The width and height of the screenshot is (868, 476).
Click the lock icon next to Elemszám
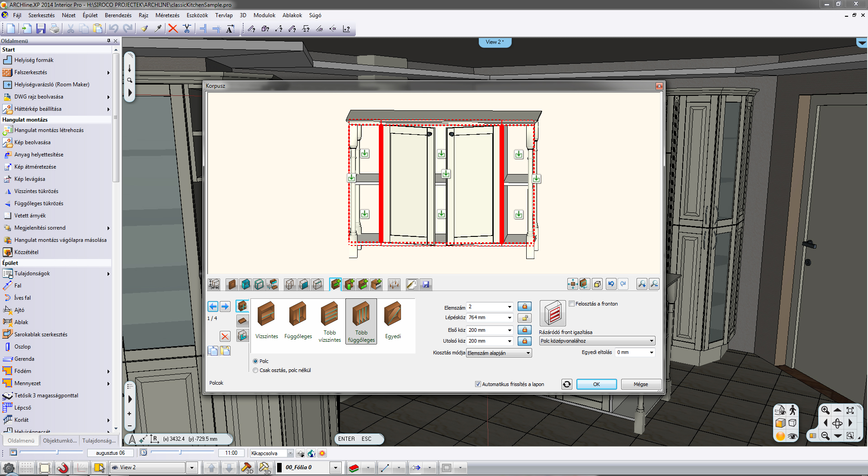(x=524, y=306)
